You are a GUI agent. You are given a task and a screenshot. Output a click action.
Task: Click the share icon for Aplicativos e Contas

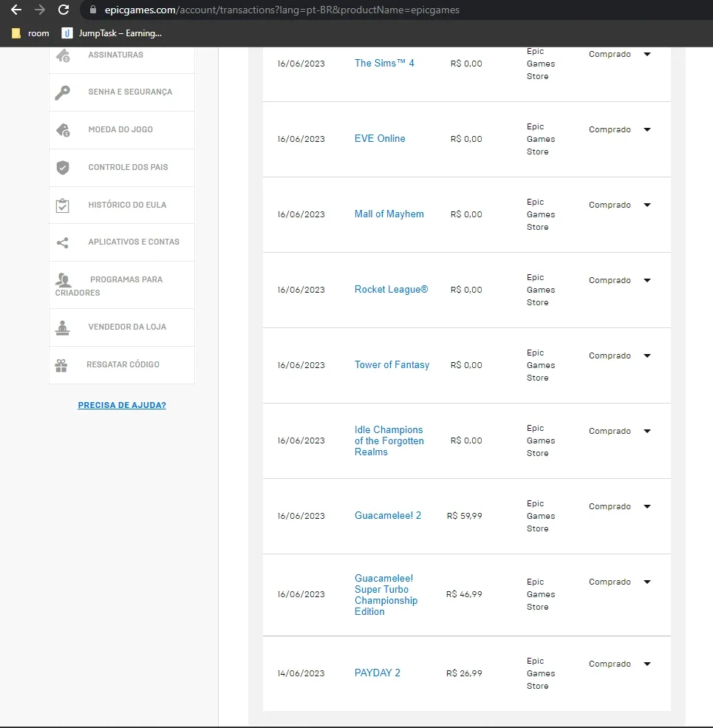(x=62, y=242)
